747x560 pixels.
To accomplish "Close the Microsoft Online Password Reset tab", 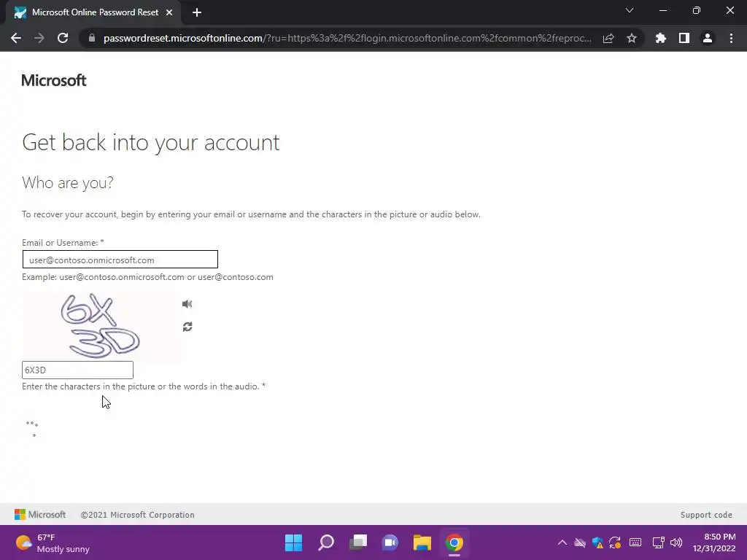I will (x=169, y=12).
